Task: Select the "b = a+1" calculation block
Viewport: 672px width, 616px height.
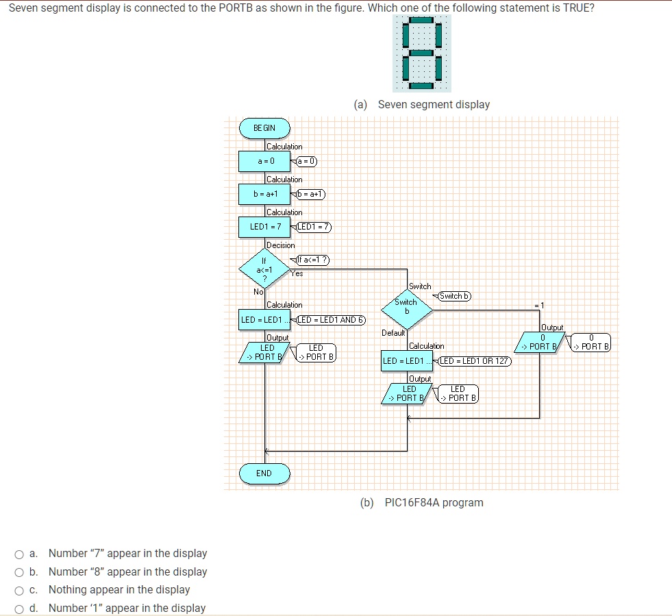Action: tap(264, 194)
